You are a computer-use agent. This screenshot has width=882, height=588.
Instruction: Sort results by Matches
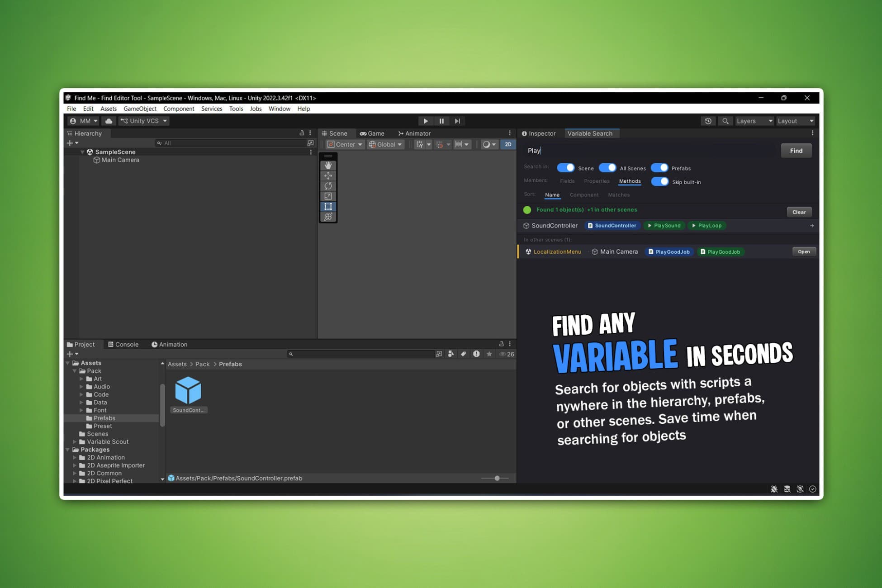619,195
